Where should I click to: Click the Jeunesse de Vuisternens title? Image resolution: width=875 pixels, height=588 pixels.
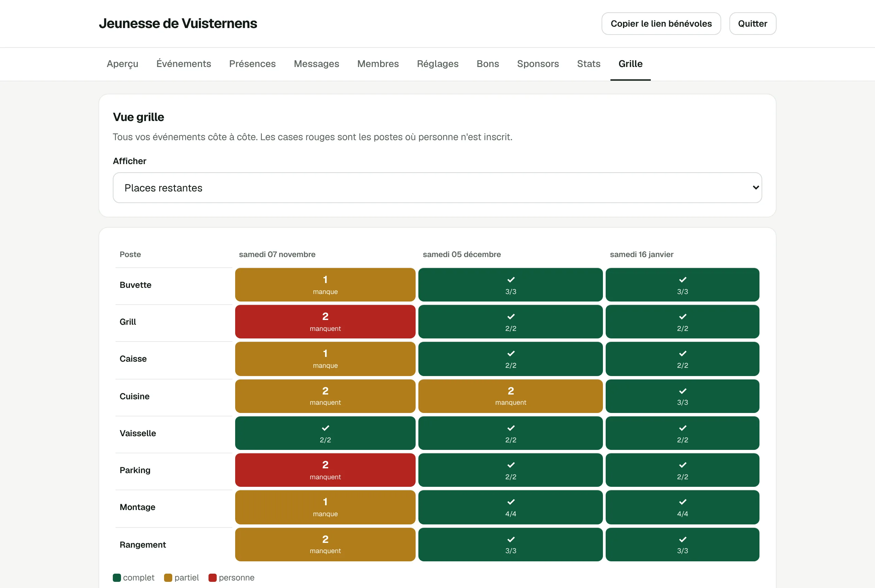(x=178, y=23)
